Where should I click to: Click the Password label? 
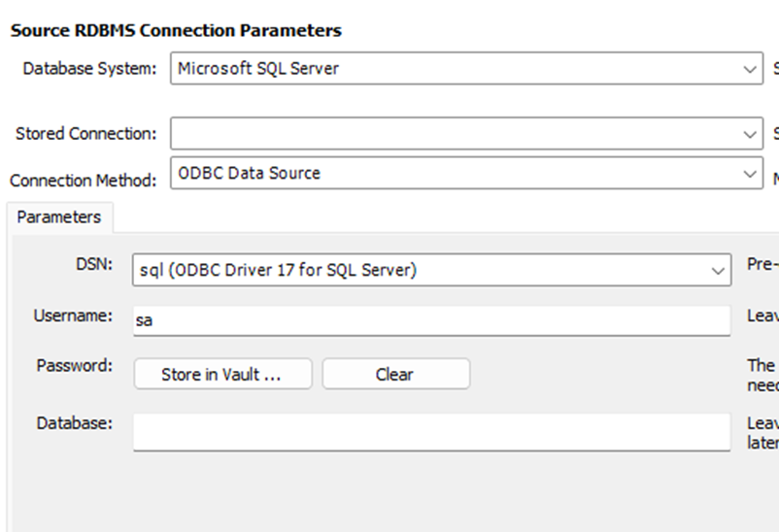(x=75, y=366)
